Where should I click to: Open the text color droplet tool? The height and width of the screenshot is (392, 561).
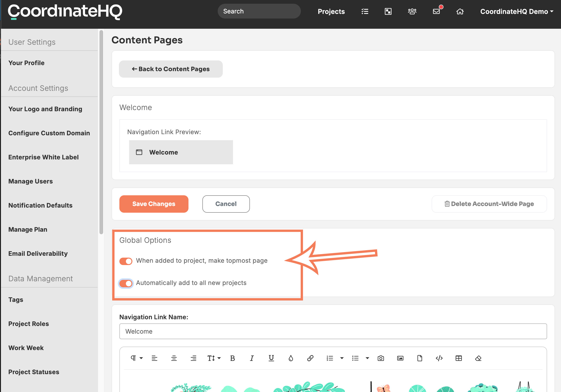291,358
